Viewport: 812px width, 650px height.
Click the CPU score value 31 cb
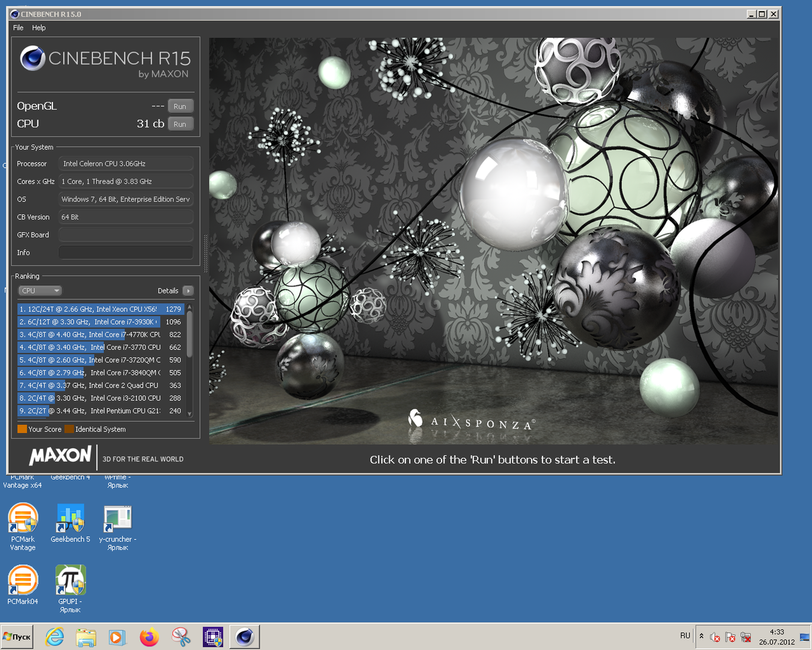coord(150,123)
